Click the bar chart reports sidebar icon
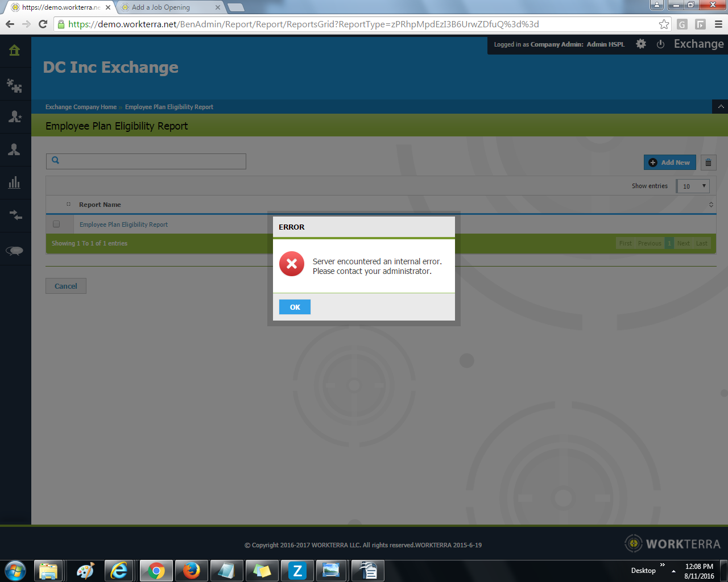The image size is (728, 582). tap(15, 182)
